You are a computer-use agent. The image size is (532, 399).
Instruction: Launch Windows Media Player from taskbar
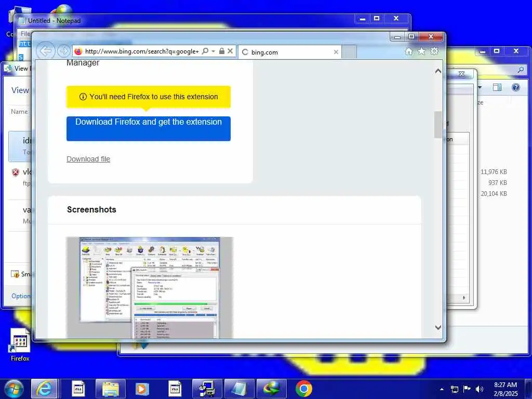[x=142, y=389]
